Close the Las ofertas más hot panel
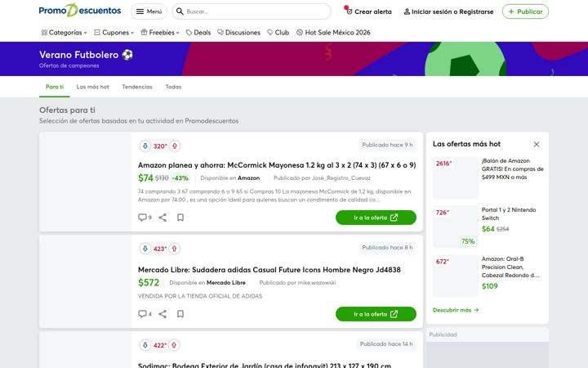 (x=537, y=144)
